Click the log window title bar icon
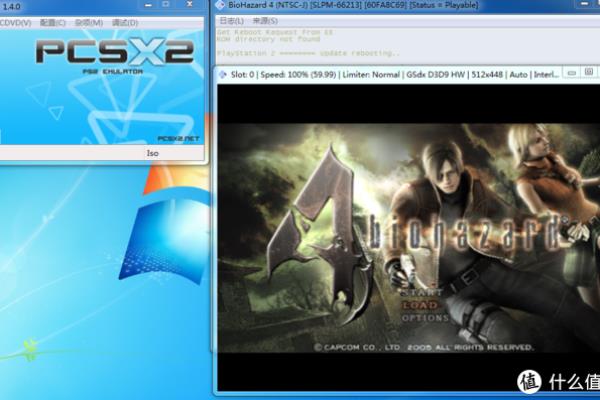Screen dimensions: 600x400 pos(220,5)
